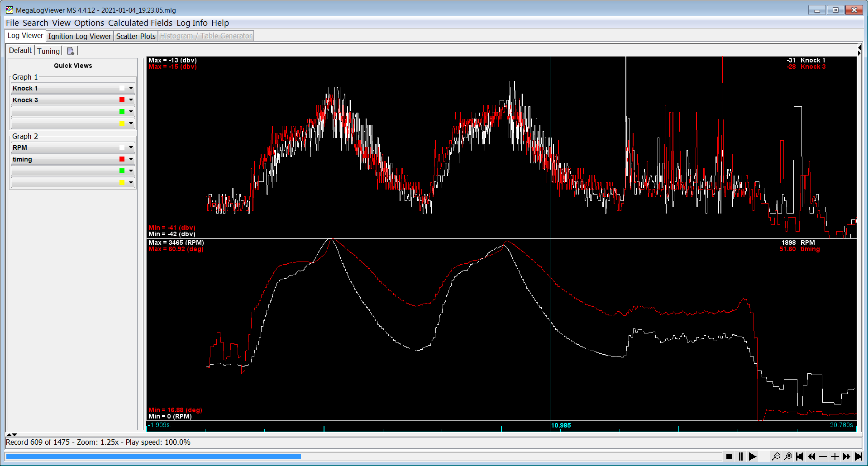Open the Search menu
Viewport: 868px width, 466px height.
pyautogui.click(x=35, y=23)
